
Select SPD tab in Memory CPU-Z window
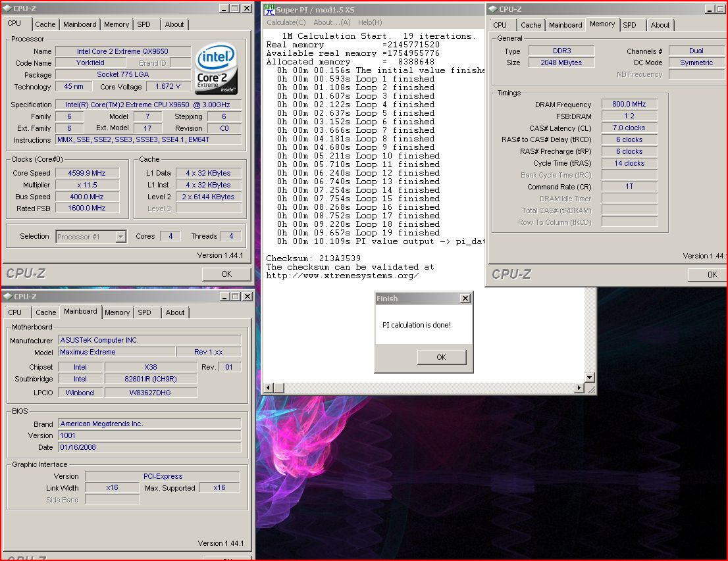pos(629,25)
